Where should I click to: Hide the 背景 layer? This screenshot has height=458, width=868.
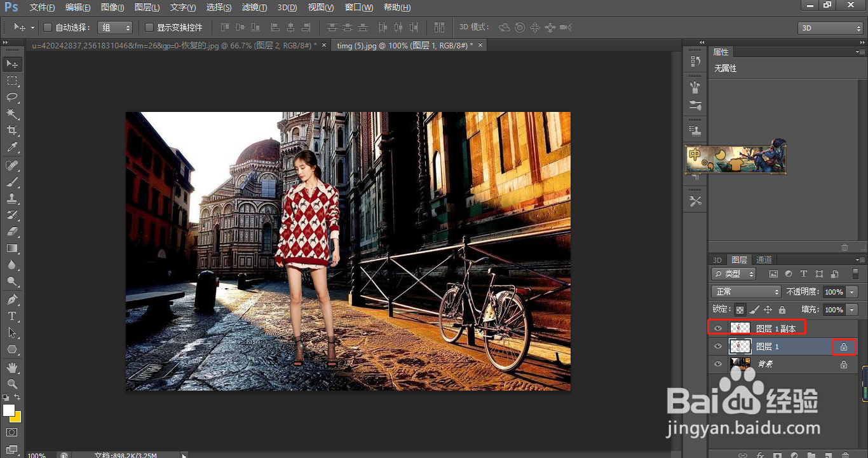[x=718, y=364]
